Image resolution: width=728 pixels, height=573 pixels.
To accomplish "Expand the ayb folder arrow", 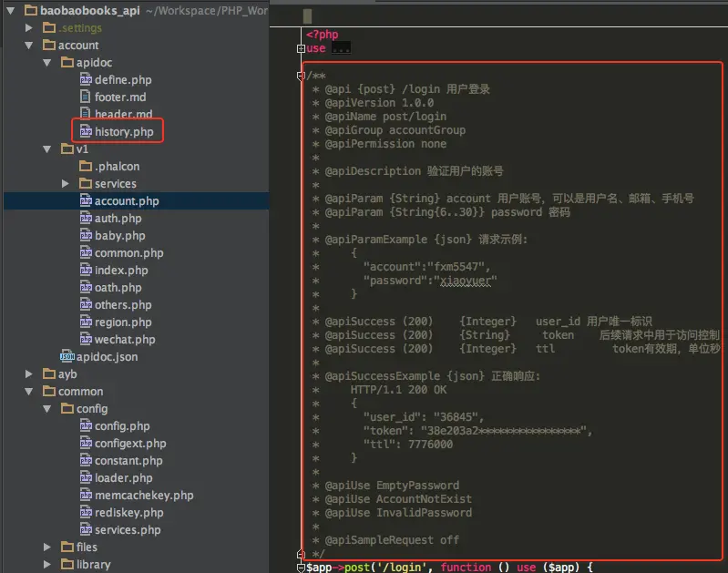I will point(29,374).
